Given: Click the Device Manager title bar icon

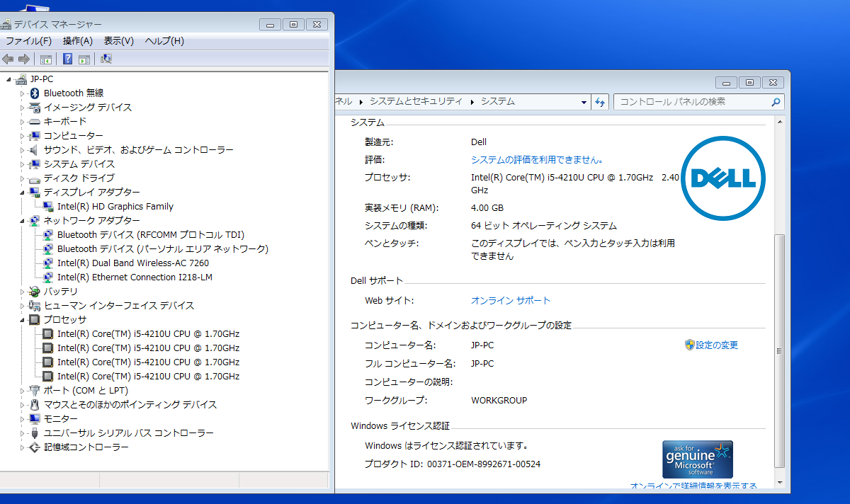Looking at the screenshot, I should click(6, 25).
